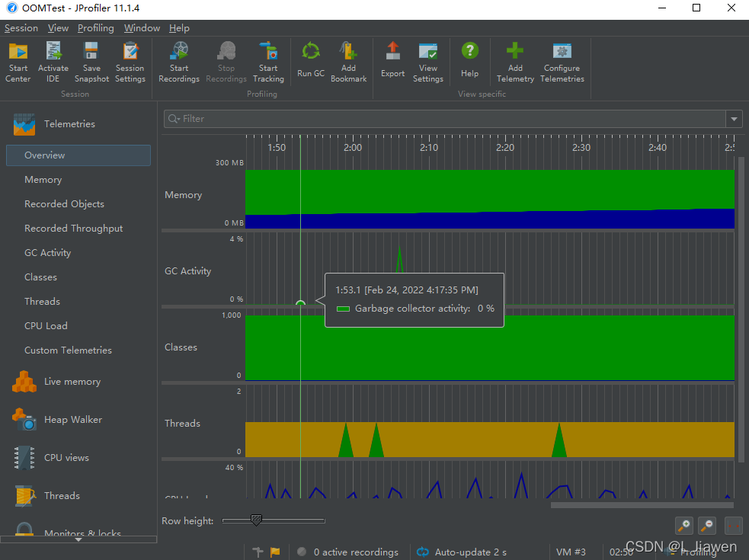Click the GC Activity row label in overview
This screenshot has height=560, width=749.
(x=187, y=271)
